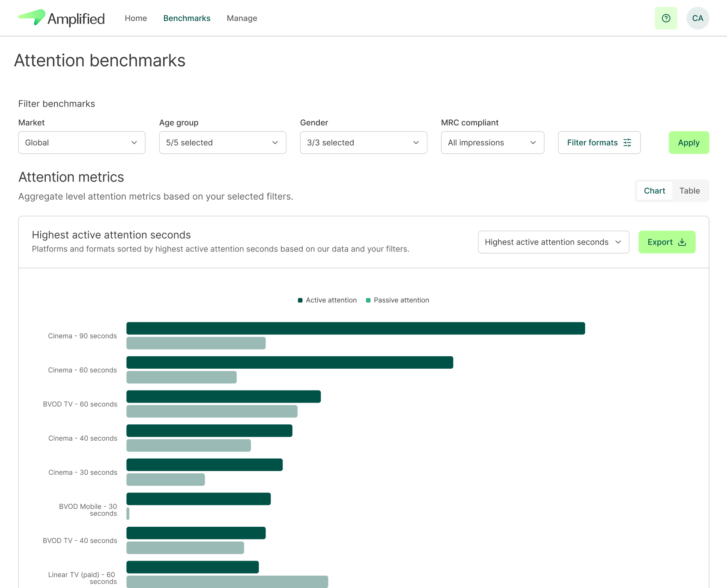The width and height of the screenshot is (727, 588).
Task: Click the Export button
Action: 667,242
